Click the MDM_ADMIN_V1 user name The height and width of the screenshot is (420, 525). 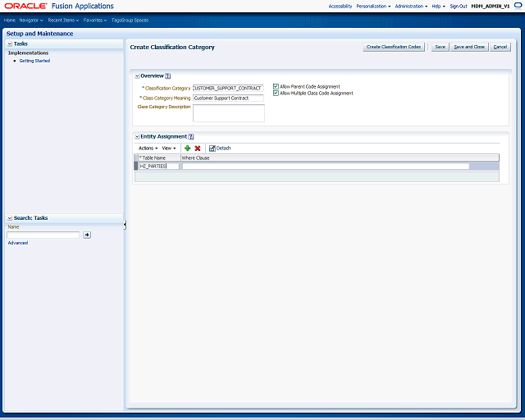(491, 6)
